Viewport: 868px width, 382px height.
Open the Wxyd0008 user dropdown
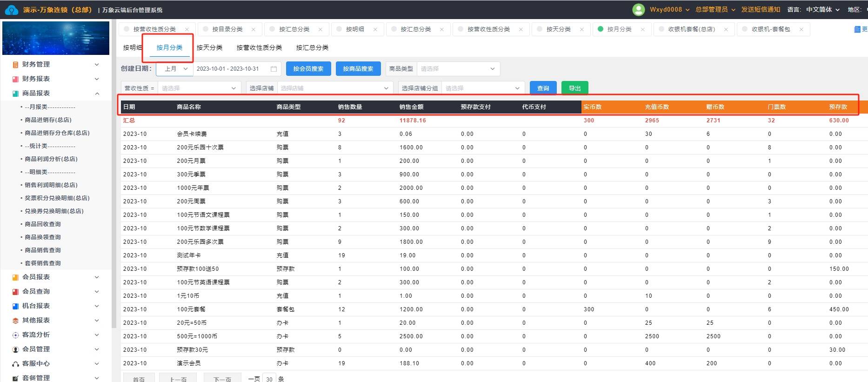pyautogui.click(x=669, y=9)
